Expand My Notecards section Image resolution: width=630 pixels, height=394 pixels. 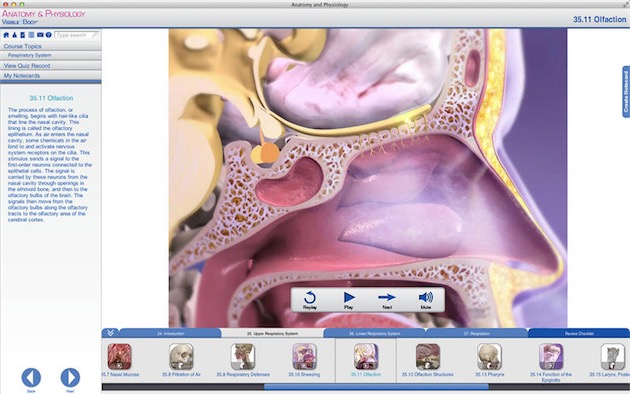[51, 76]
